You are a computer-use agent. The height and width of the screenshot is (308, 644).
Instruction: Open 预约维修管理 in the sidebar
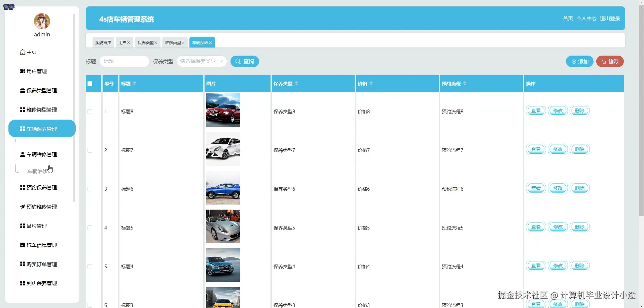(x=38, y=207)
